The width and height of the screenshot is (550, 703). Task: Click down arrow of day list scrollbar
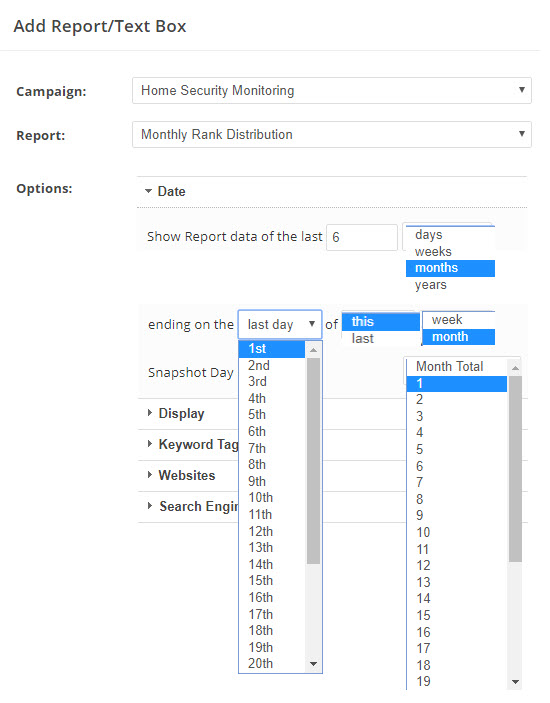313,664
